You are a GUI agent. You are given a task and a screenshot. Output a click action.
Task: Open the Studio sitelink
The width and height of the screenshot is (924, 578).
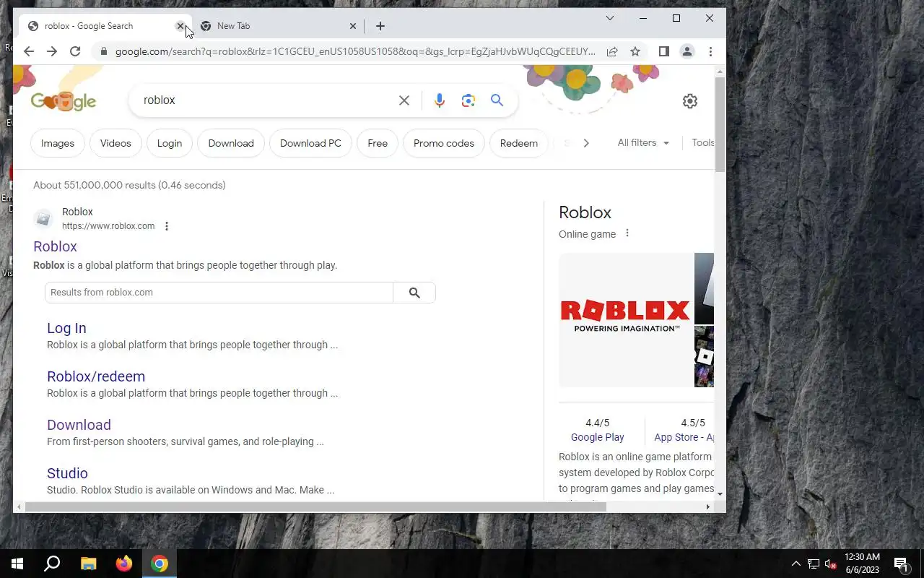click(67, 473)
